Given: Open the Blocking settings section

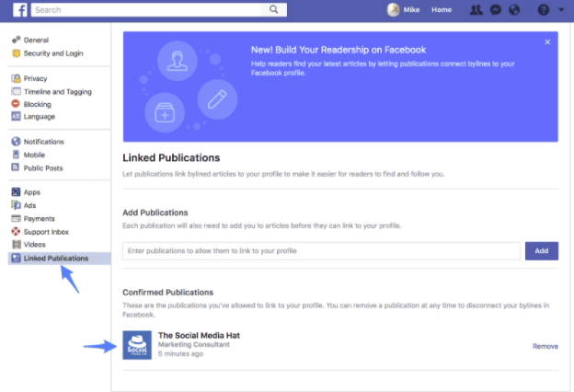Looking at the screenshot, I should tap(37, 104).
